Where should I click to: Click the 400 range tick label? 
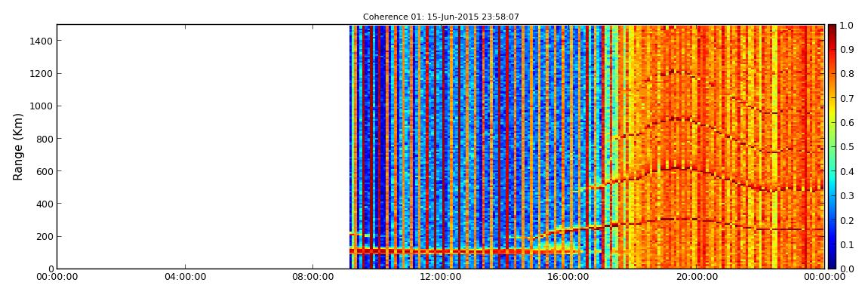[44, 204]
